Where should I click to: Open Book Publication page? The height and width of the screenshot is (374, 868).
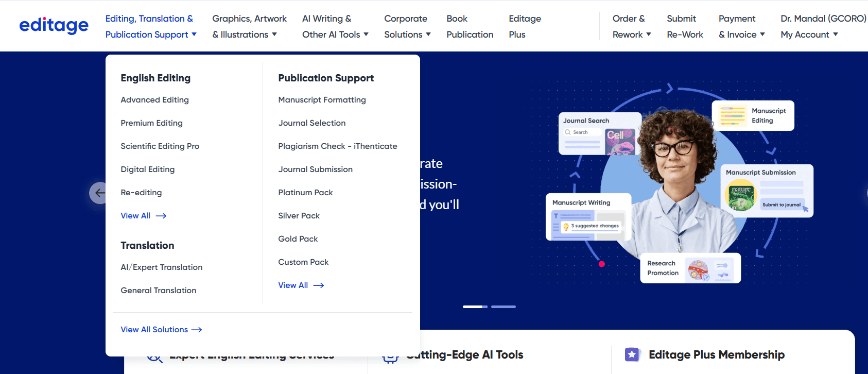click(x=470, y=26)
